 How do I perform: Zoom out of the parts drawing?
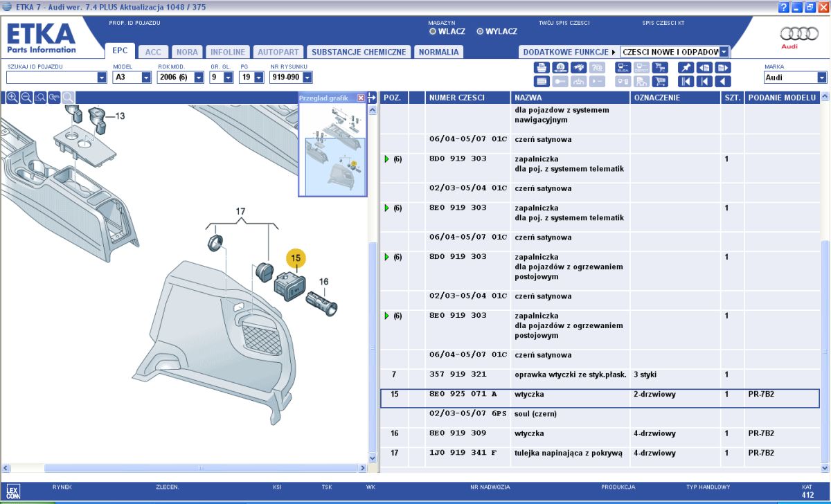[x=26, y=98]
